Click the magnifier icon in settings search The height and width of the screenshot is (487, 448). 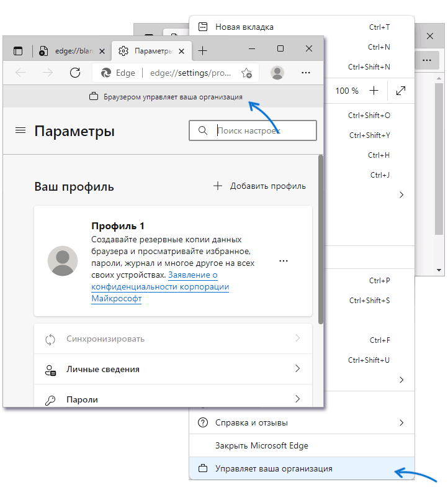(x=202, y=130)
